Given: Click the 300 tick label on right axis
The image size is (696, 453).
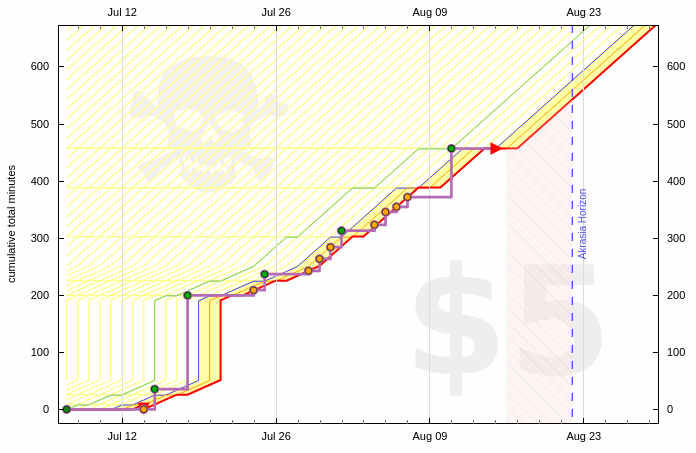Looking at the screenshot, I should click(x=677, y=238).
